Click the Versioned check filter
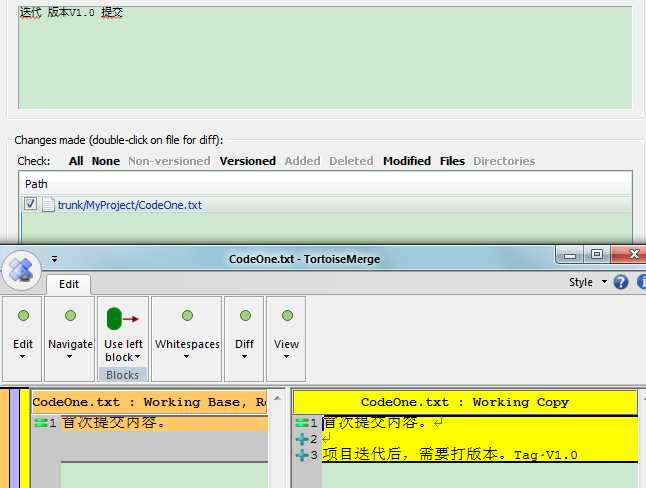This screenshot has height=488, width=646. tap(248, 161)
